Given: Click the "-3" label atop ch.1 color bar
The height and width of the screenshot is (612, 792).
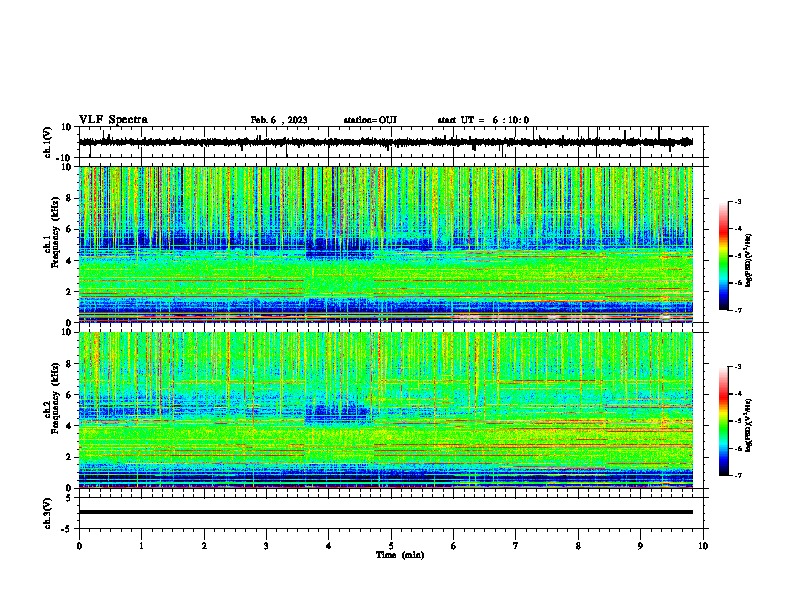Looking at the screenshot, I should [737, 201].
